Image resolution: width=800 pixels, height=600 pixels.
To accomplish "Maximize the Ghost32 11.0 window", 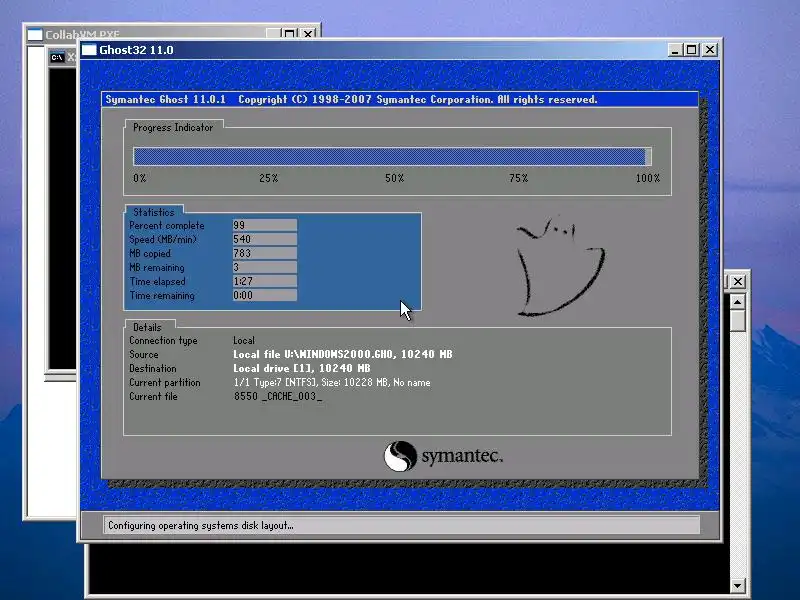I will pyautogui.click(x=692, y=50).
